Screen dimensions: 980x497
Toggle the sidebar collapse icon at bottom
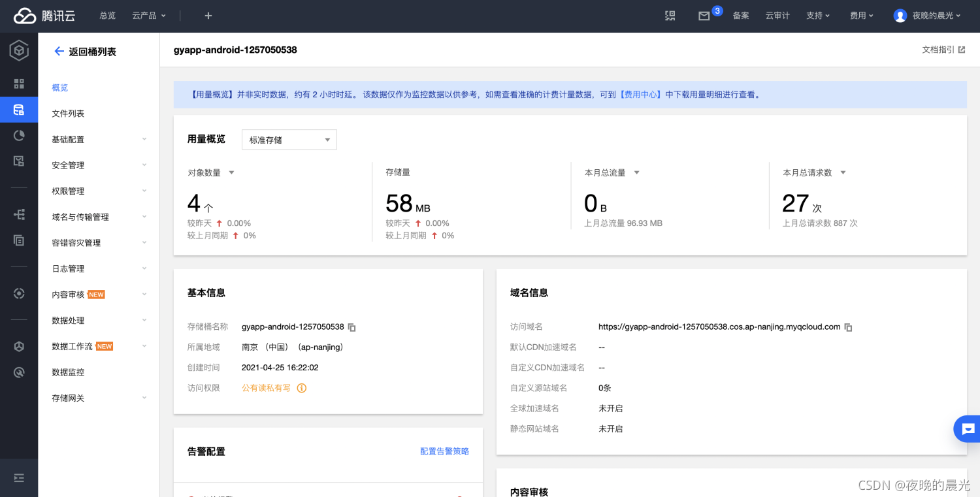click(x=19, y=478)
